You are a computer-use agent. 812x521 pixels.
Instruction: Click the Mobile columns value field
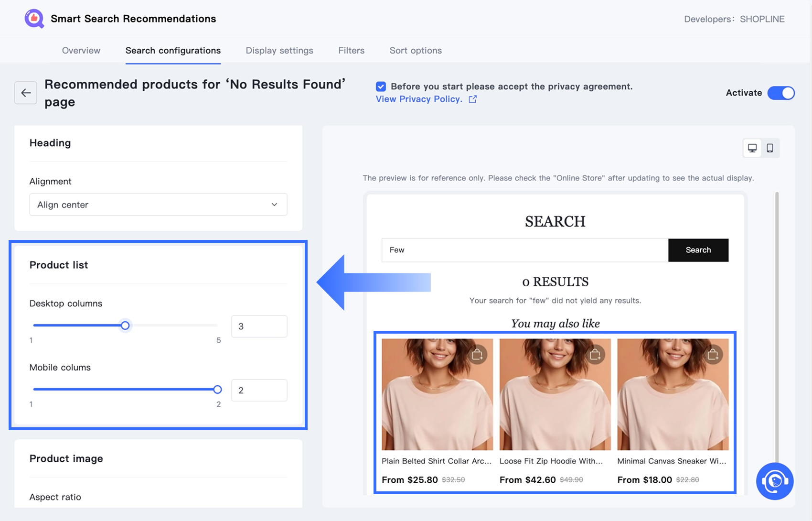click(259, 391)
